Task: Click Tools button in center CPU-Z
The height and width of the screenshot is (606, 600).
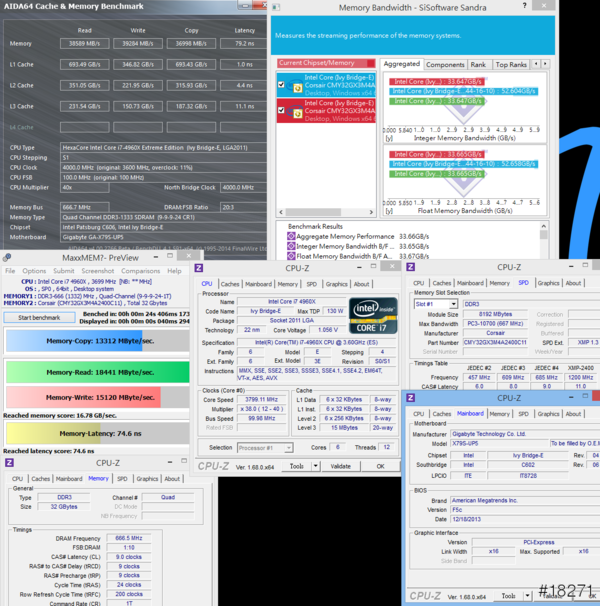Action: (297, 466)
